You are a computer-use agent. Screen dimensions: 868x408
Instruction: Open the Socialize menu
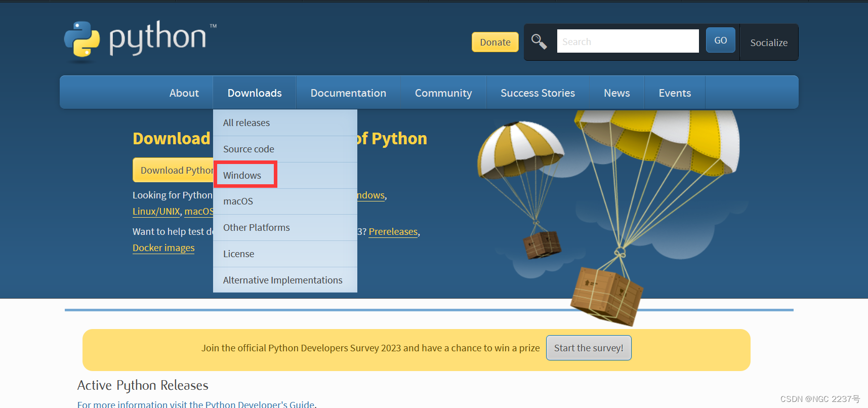click(x=769, y=43)
